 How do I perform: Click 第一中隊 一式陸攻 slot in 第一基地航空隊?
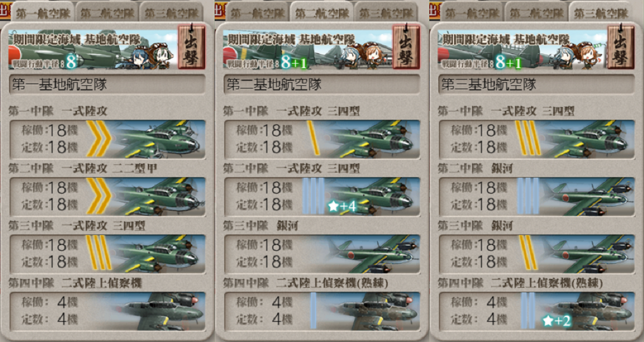point(107,139)
